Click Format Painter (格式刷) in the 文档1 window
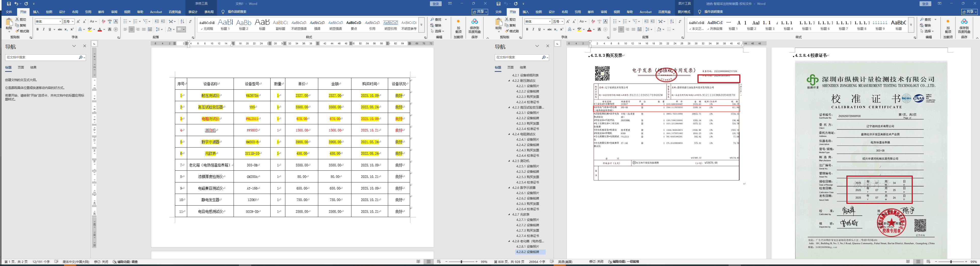980x266 pixels. point(22,31)
